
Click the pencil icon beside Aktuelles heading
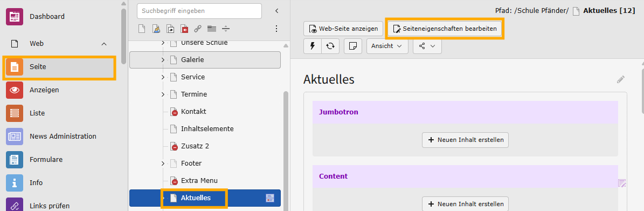[621, 79]
